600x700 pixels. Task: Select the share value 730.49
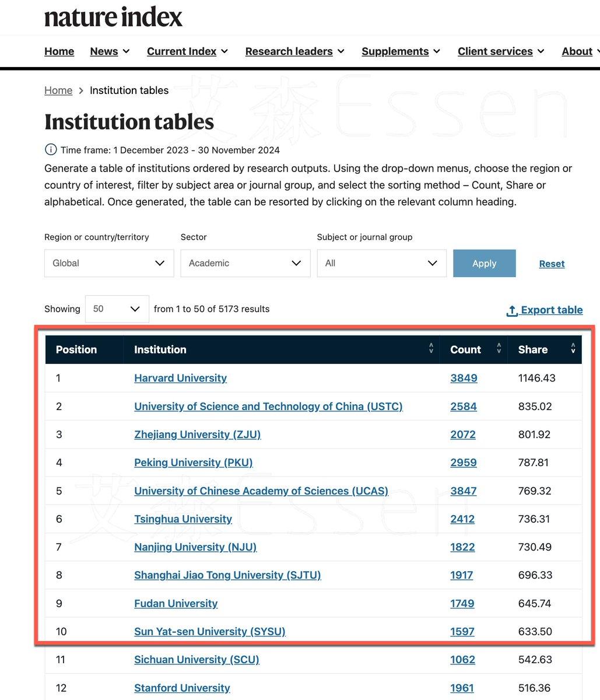pyautogui.click(x=535, y=547)
